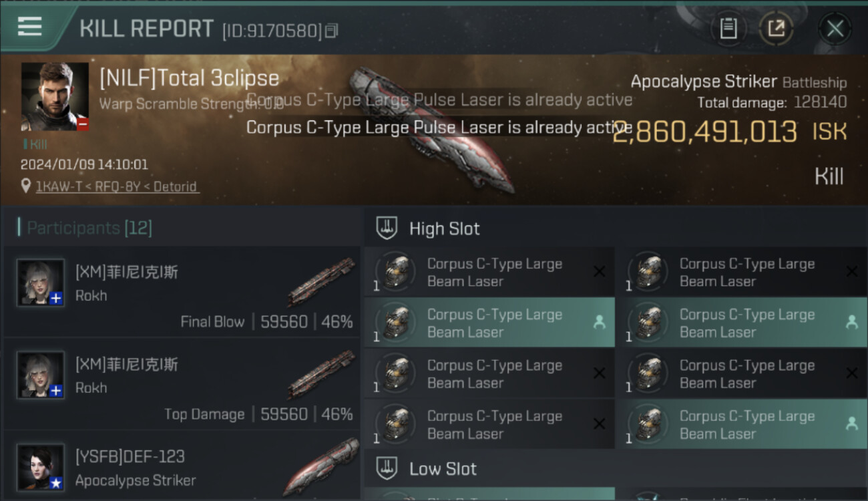868x501 pixels.
Task: Close the kill report window
Action: pyautogui.click(x=835, y=29)
